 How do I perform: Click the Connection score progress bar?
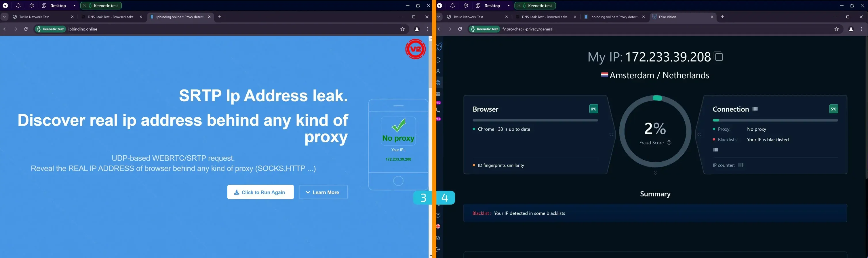pyautogui.click(x=775, y=120)
